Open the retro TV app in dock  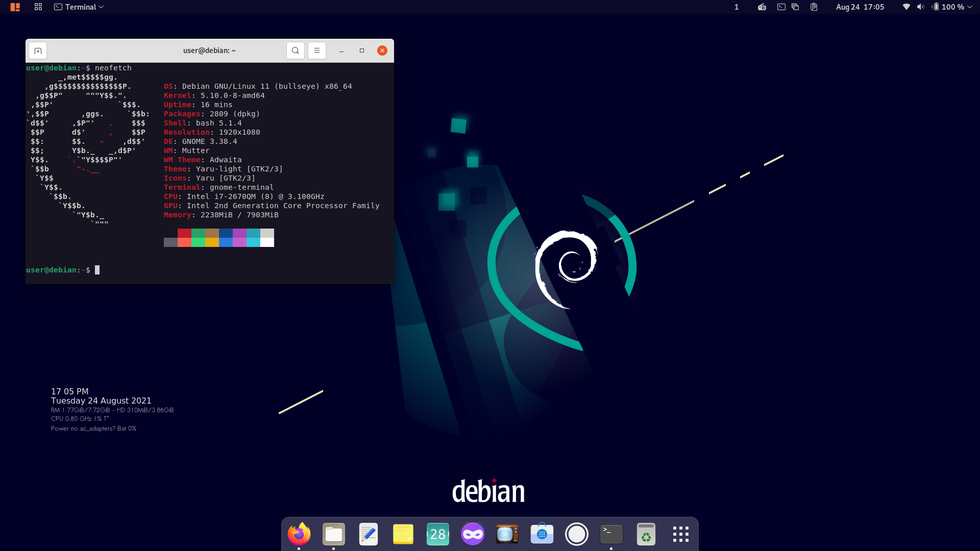pos(507,534)
